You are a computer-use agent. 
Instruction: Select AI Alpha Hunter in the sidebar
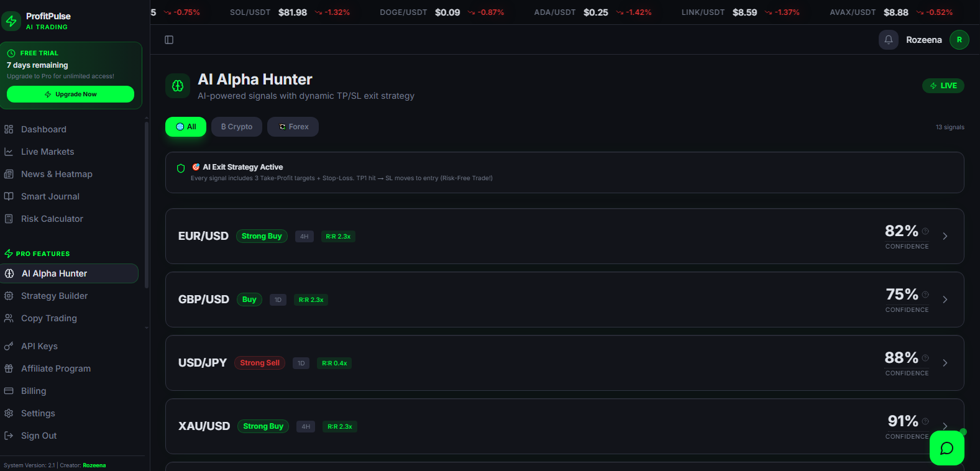[x=70, y=273]
